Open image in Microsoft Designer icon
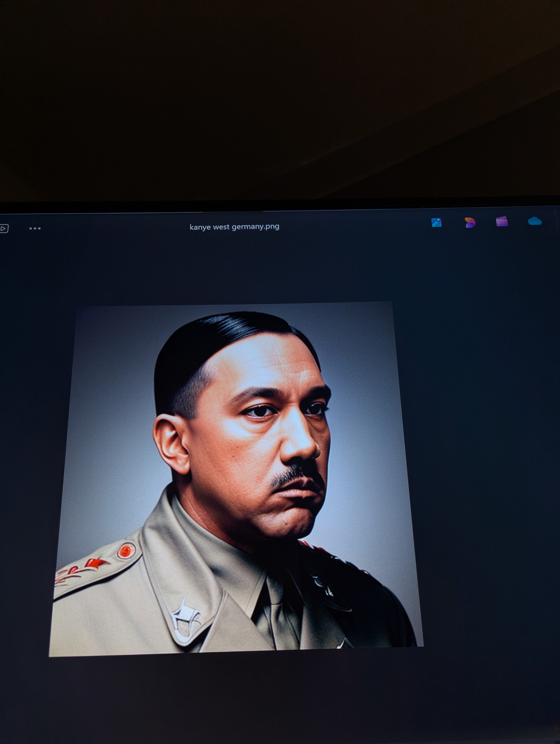The width and height of the screenshot is (560, 744). pyautogui.click(x=470, y=222)
